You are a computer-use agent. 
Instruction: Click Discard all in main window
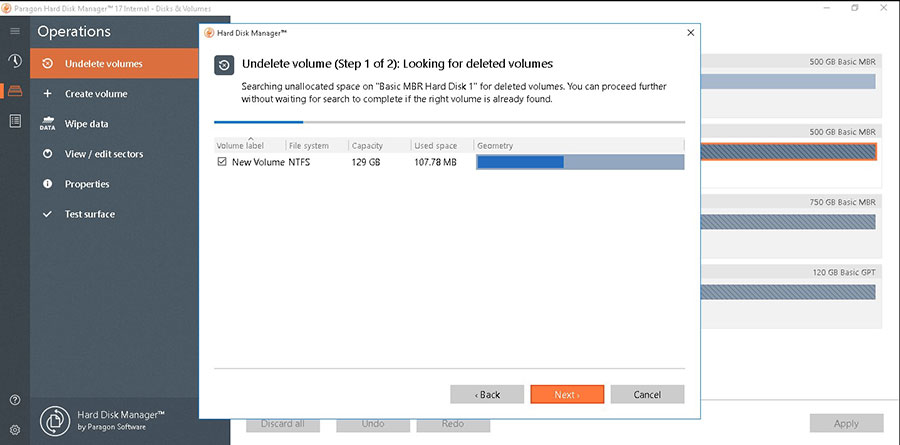(282, 424)
